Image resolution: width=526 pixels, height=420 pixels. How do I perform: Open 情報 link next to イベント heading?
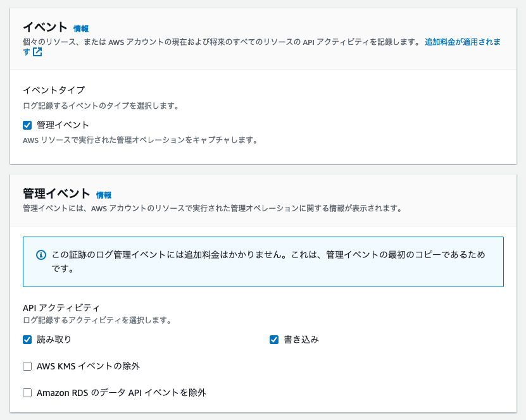[x=81, y=29]
